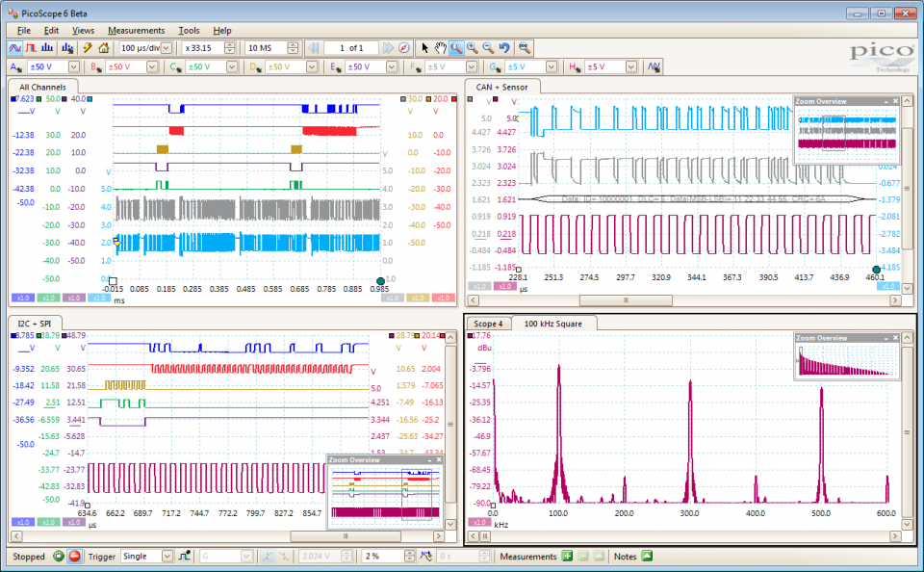This screenshot has height=572, width=924.
Task: Open the Measurements menu
Action: (136, 30)
